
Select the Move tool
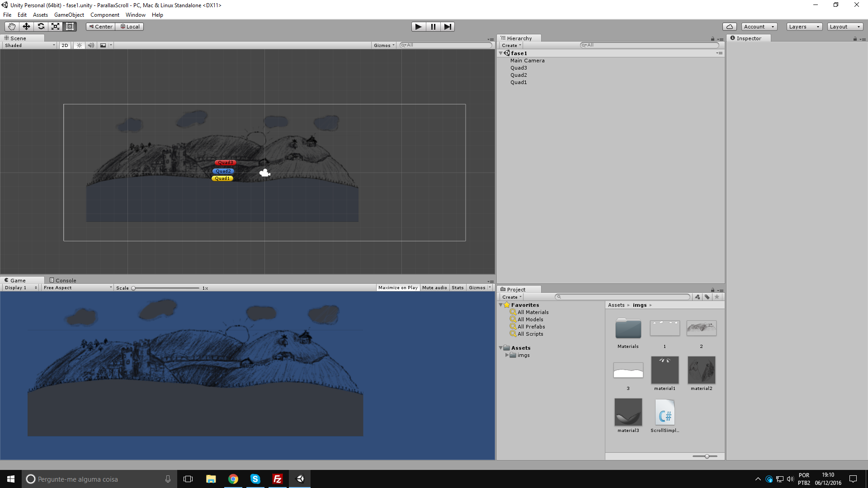26,27
